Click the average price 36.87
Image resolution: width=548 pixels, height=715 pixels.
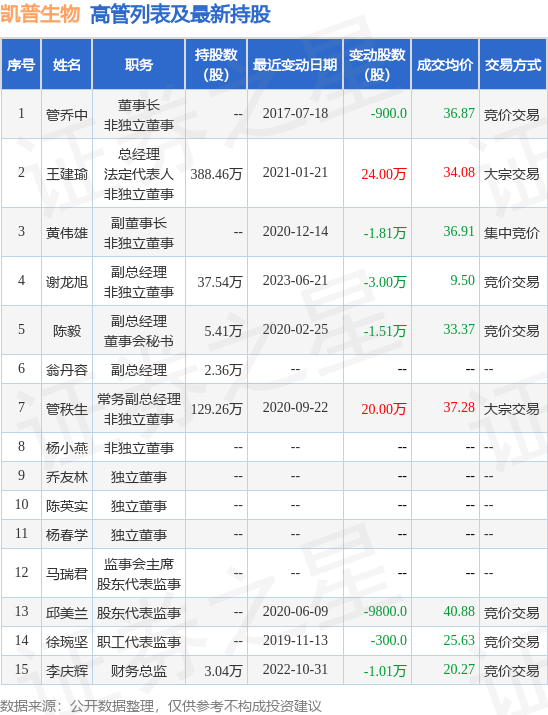(x=459, y=113)
